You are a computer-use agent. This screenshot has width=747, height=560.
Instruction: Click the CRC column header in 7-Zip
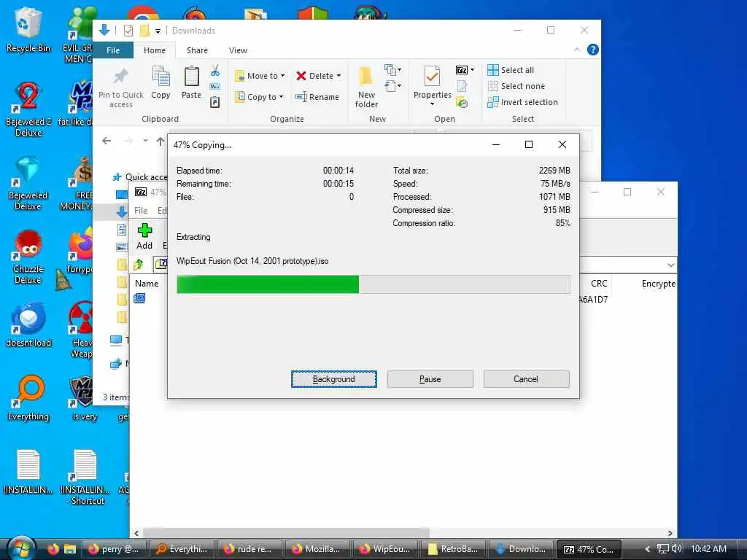point(599,284)
